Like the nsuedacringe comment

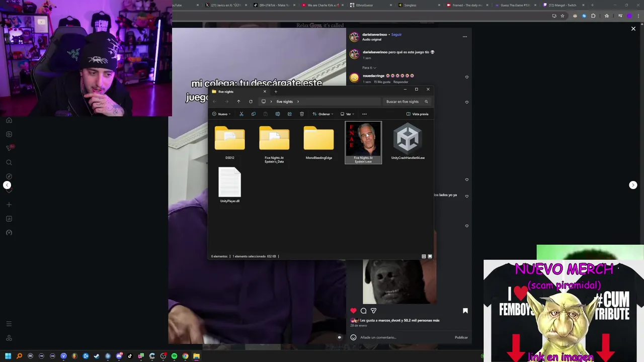pos(467,77)
